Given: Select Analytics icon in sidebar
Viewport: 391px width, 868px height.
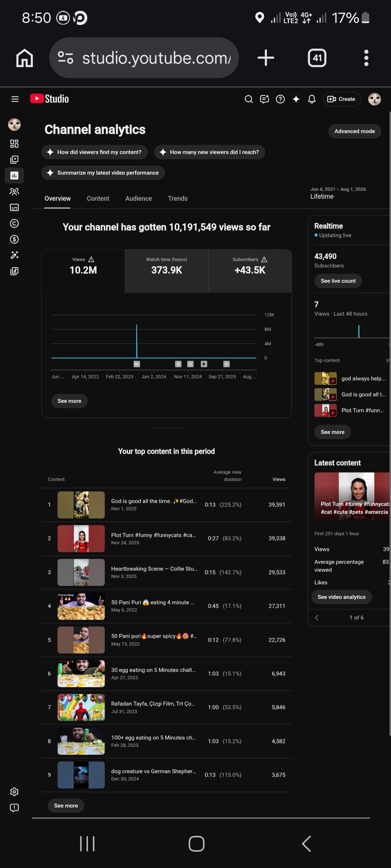Looking at the screenshot, I should click(x=14, y=175).
